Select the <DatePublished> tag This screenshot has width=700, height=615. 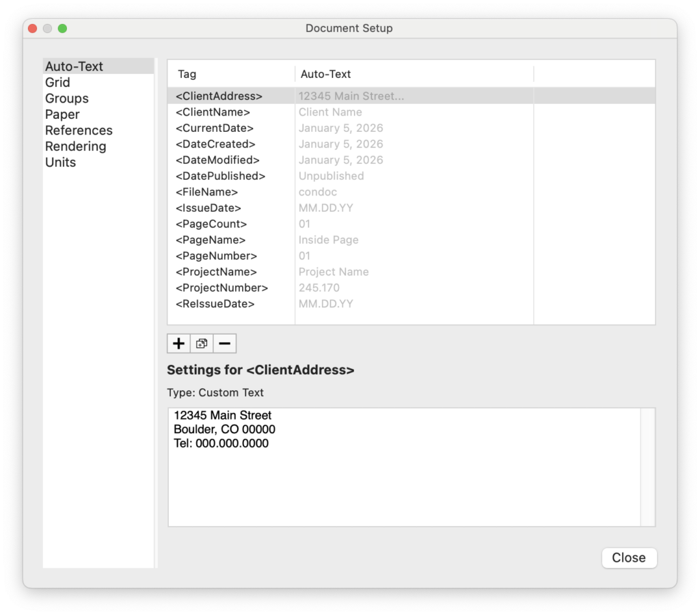coord(220,176)
